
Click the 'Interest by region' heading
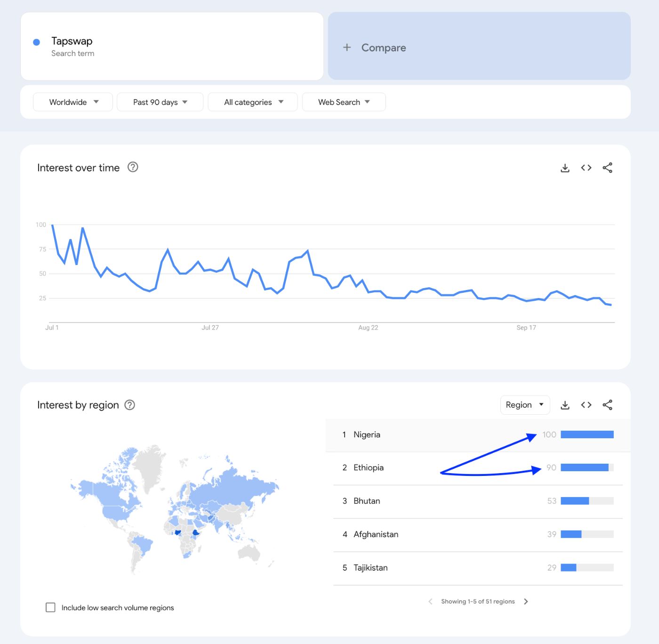click(78, 405)
